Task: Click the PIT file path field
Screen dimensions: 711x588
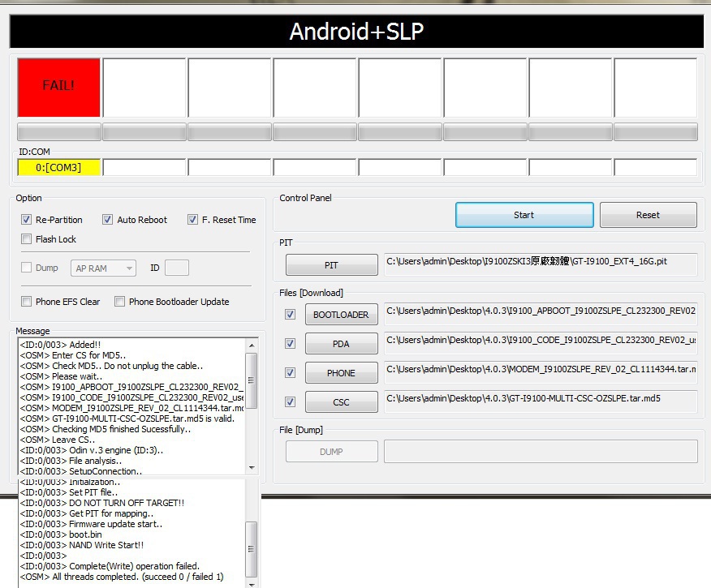Action: (541, 264)
